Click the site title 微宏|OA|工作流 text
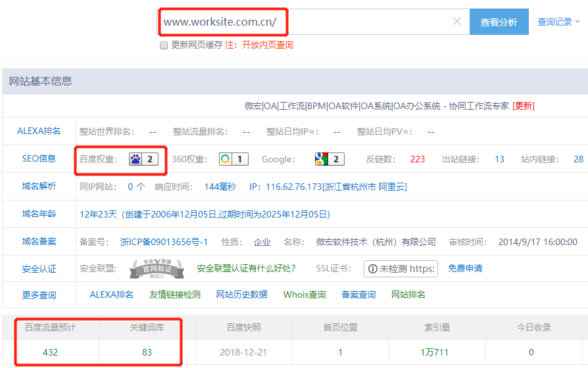Image resolution: width=588 pixels, height=368 pixels. tap(376, 106)
